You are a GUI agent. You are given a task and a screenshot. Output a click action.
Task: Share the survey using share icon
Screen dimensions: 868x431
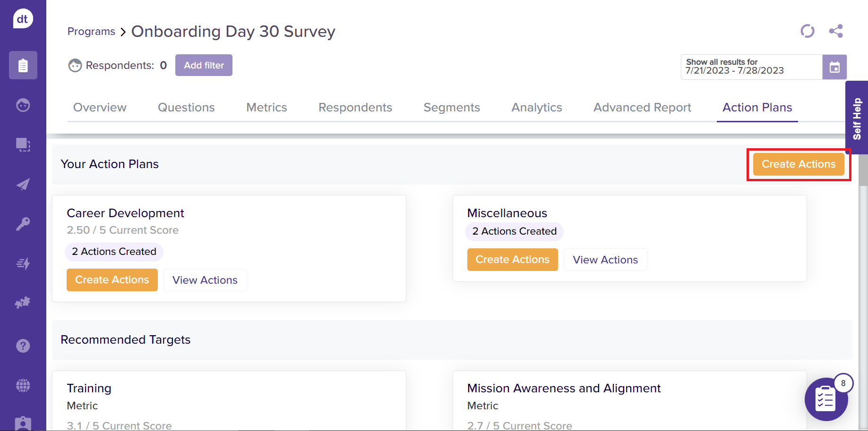835,31
